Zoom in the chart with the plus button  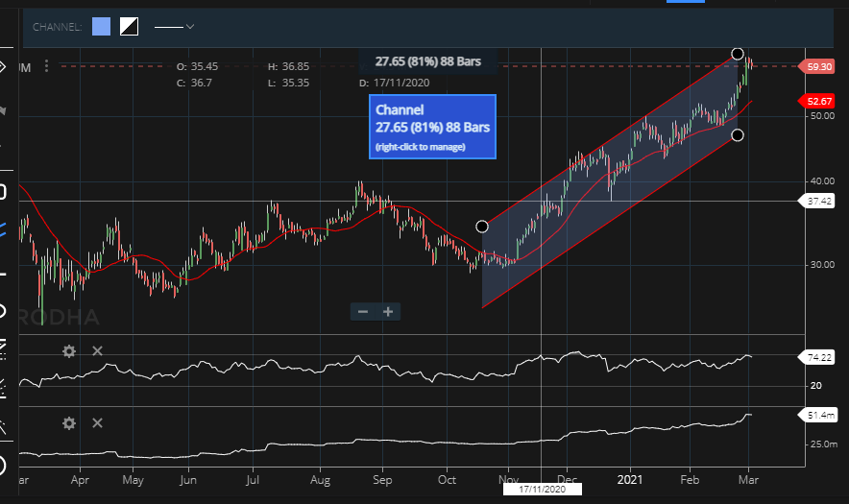(388, 311)
